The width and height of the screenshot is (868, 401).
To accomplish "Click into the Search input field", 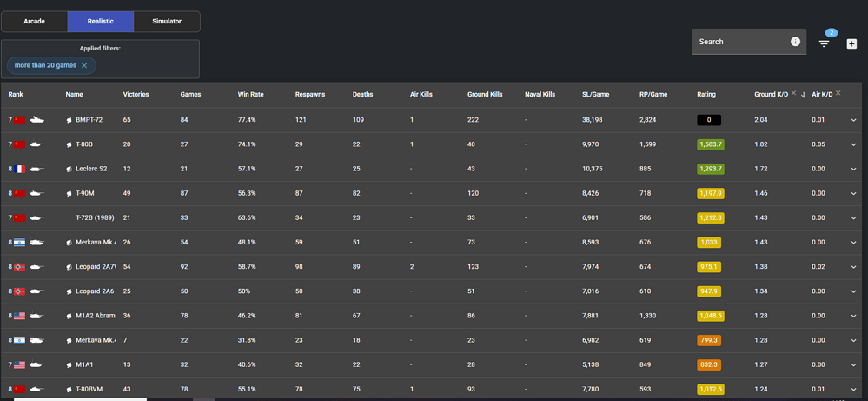I will point(739,42).
